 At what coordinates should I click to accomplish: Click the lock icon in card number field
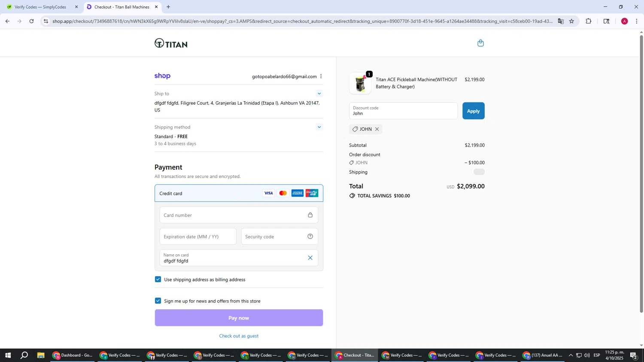(310, 215)
